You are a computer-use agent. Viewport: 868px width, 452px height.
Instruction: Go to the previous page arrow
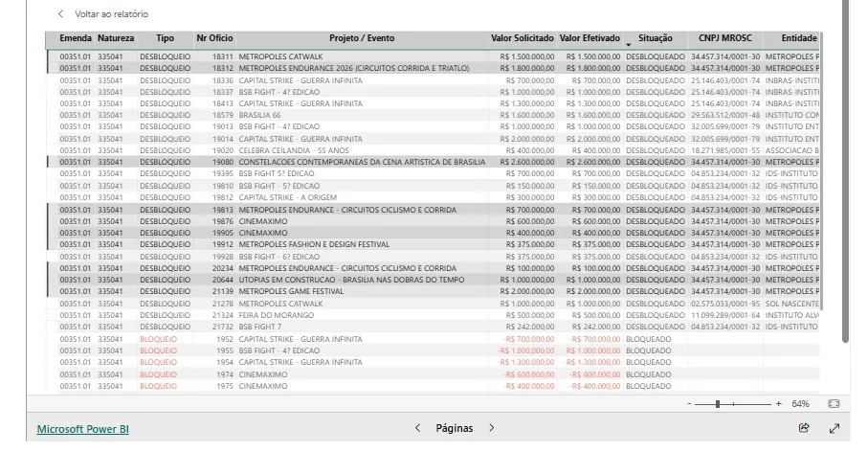[418, 428]
